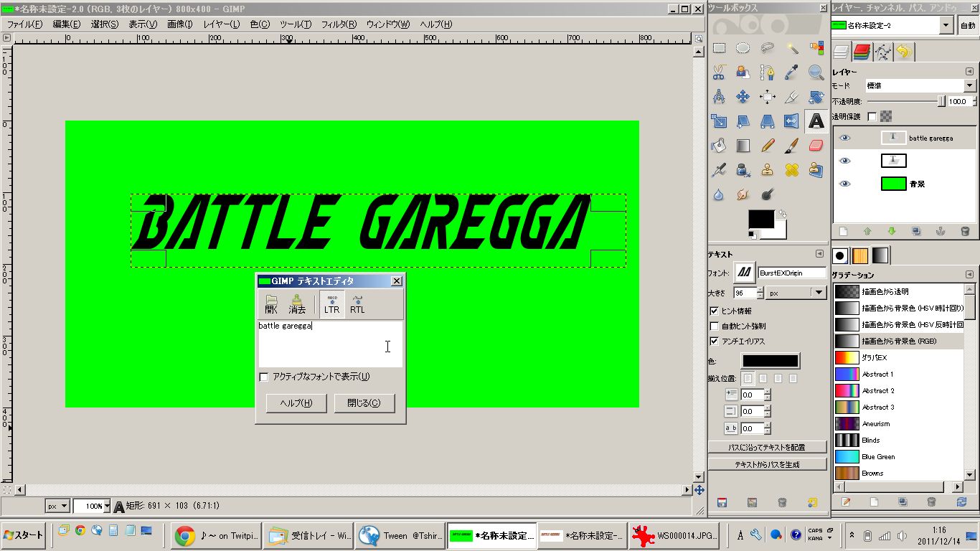Select the Move tool
Viewport: 980px width, 551px height.
click(743, 97)
